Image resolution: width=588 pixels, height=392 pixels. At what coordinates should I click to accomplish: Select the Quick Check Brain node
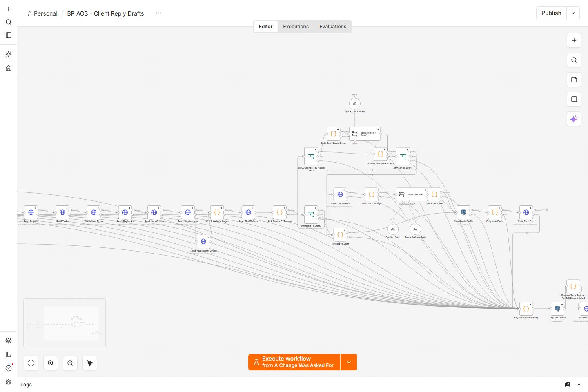(x=355, y=104)
